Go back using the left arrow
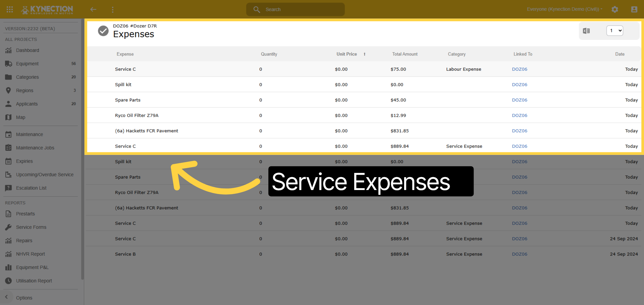Image resolution: width=644 pixels, height=305 pixels. (x=93, y=9)
